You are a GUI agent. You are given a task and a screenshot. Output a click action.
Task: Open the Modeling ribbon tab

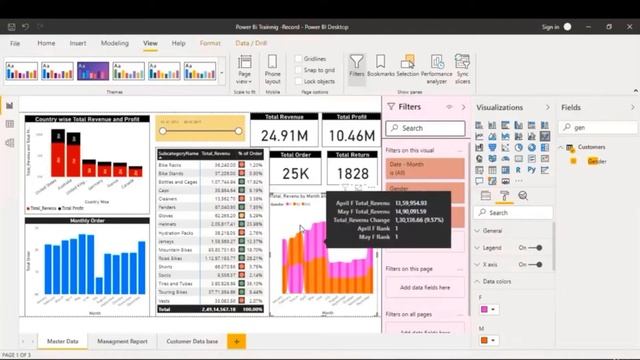coord(115,43)
